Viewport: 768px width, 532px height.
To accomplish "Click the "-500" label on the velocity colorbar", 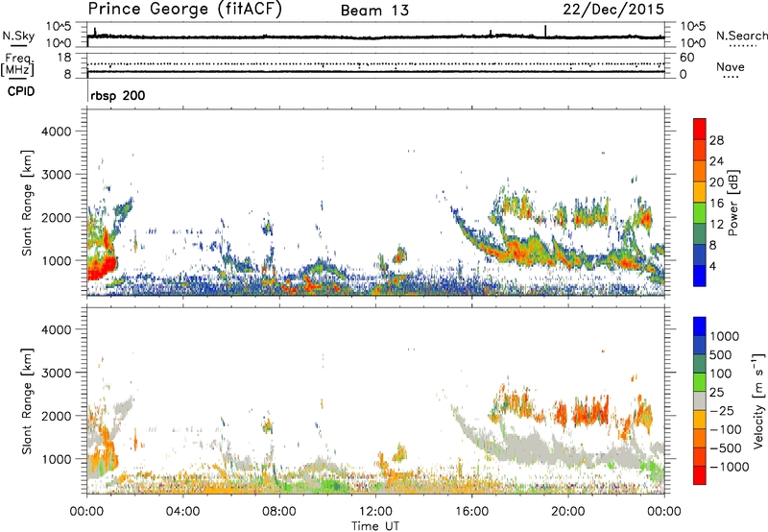I will click(x=726, y=448).
